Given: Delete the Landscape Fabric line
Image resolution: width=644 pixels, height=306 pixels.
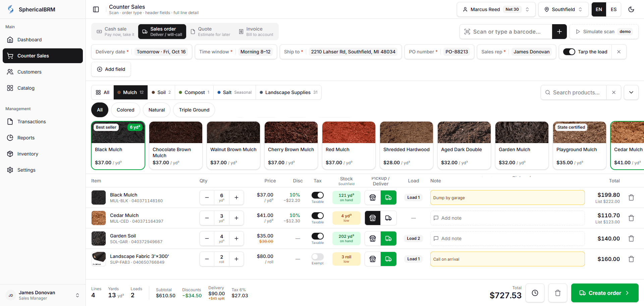Looking at the screenshot, I should click(x=631, y=259).
